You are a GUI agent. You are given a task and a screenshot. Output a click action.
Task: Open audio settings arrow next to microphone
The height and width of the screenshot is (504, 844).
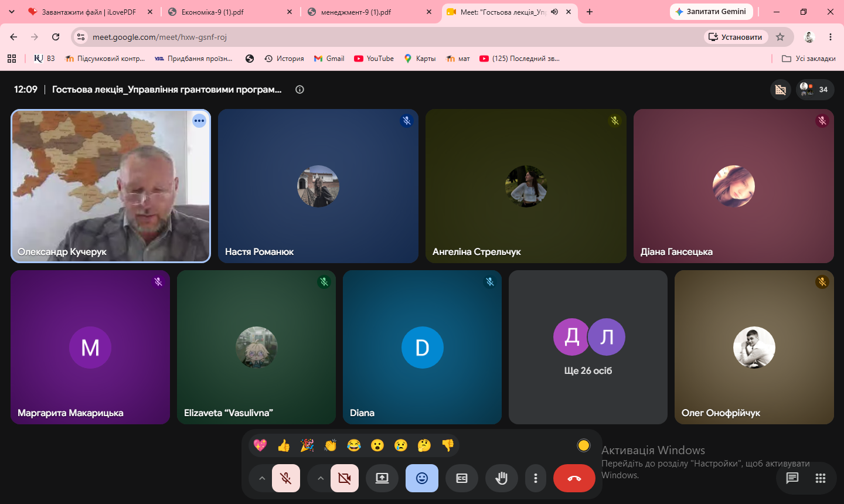262,478
